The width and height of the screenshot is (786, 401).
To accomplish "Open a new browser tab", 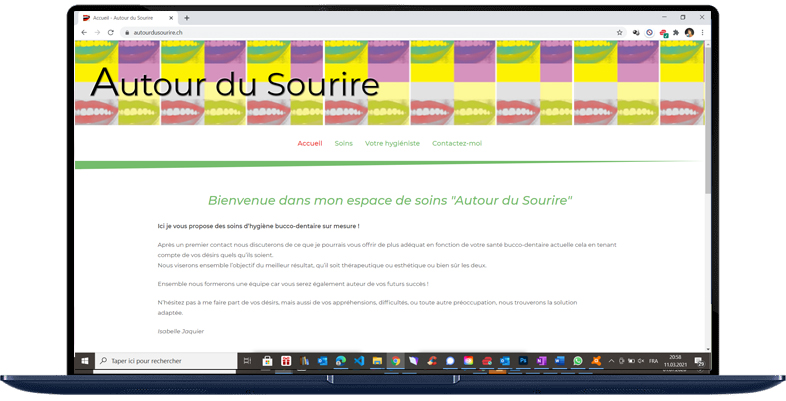I will (x=187, y=17).
